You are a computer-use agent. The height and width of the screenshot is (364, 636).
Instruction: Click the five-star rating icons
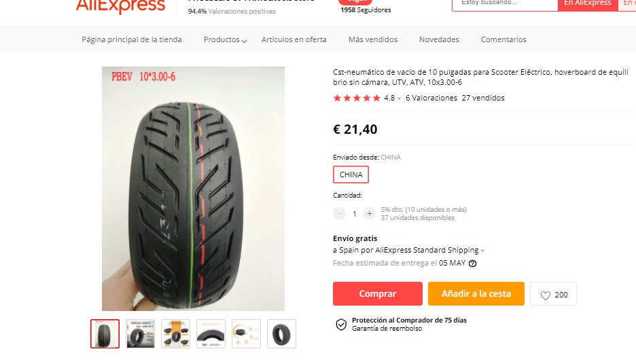(x=357, y=98)
